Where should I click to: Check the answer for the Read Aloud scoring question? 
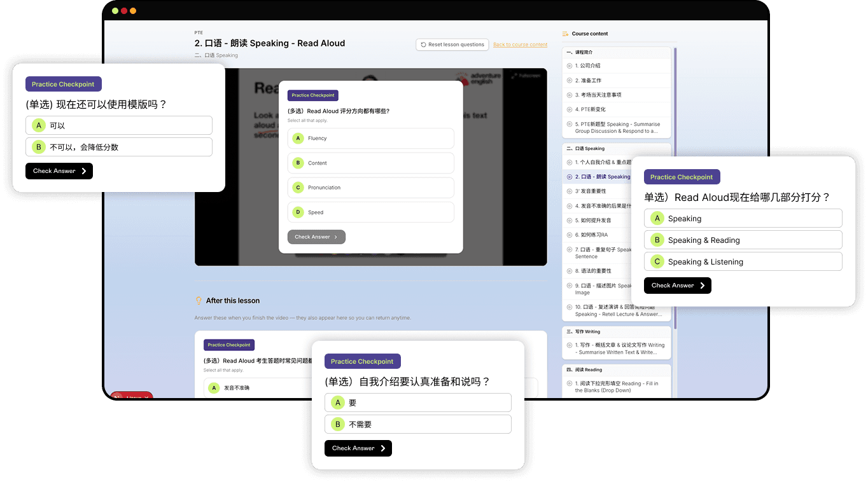click(x=678, y=286)
